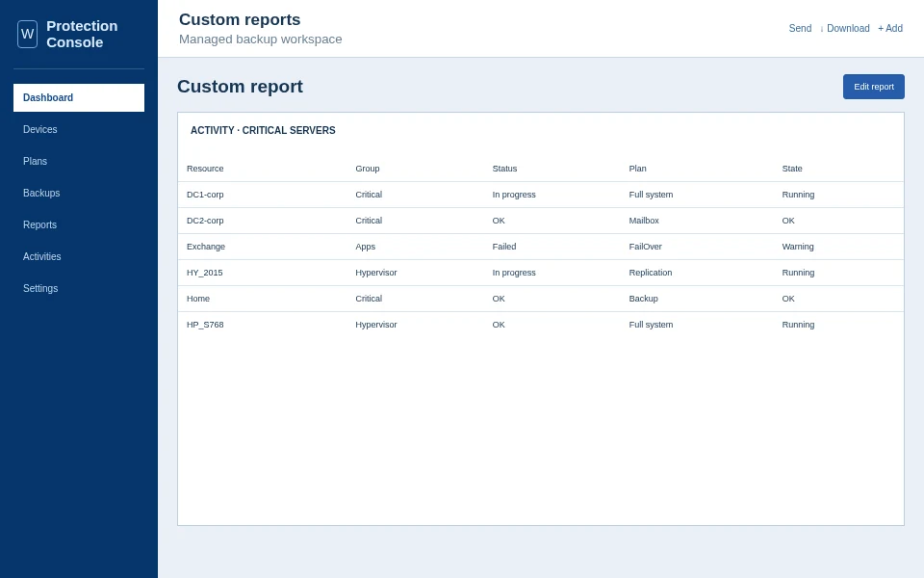
Task: Click In progress status for DC1-corp
Action: (514, 195)
